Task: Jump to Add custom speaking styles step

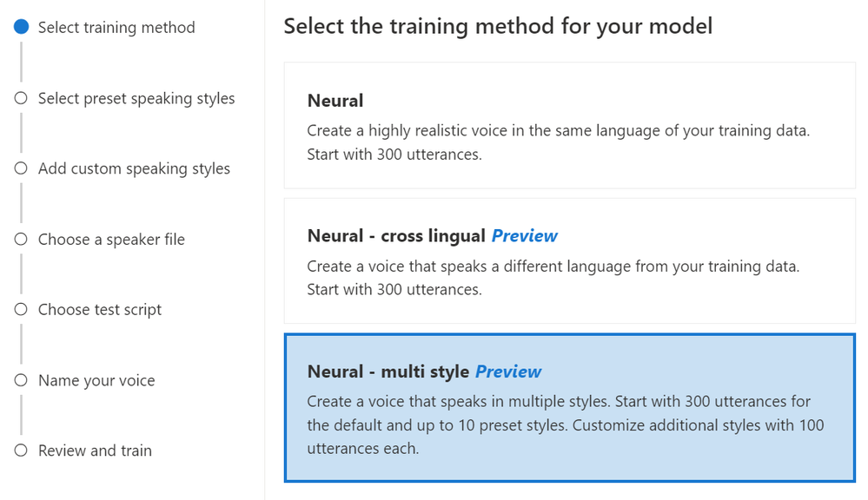Action: tap(134, 168)
